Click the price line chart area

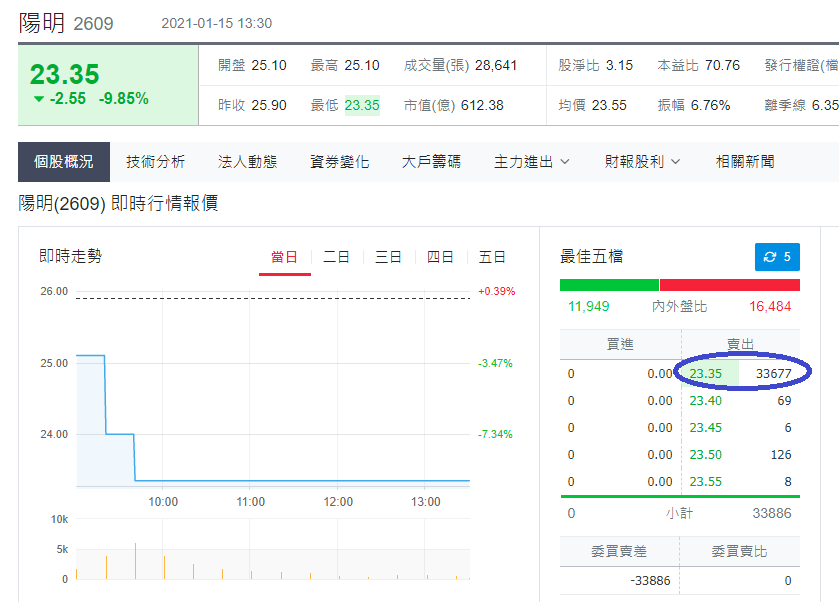click(273, 389)
